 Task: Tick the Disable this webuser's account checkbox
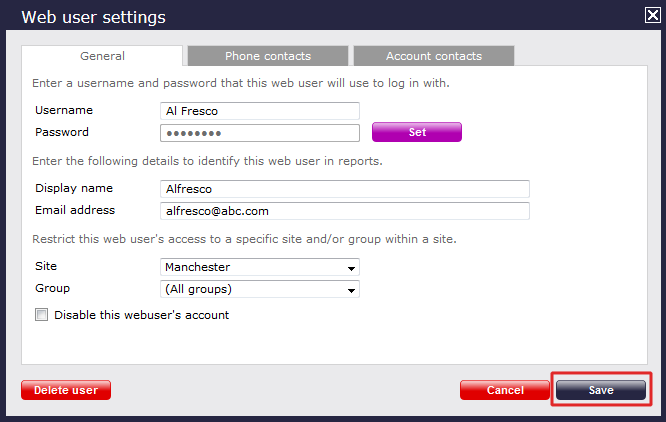click(42, 315)
